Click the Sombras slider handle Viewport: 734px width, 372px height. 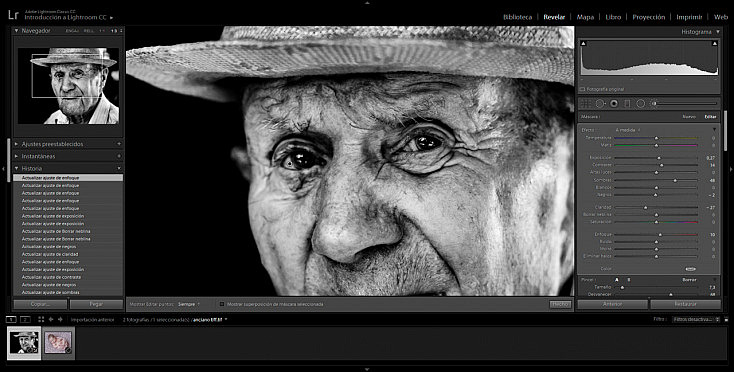coord(675,180)
